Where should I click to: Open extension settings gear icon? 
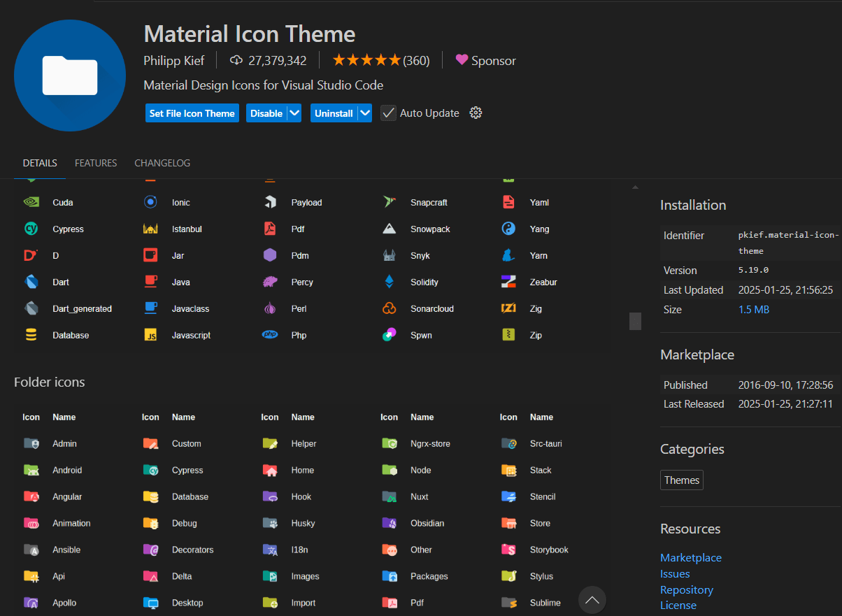476,113
